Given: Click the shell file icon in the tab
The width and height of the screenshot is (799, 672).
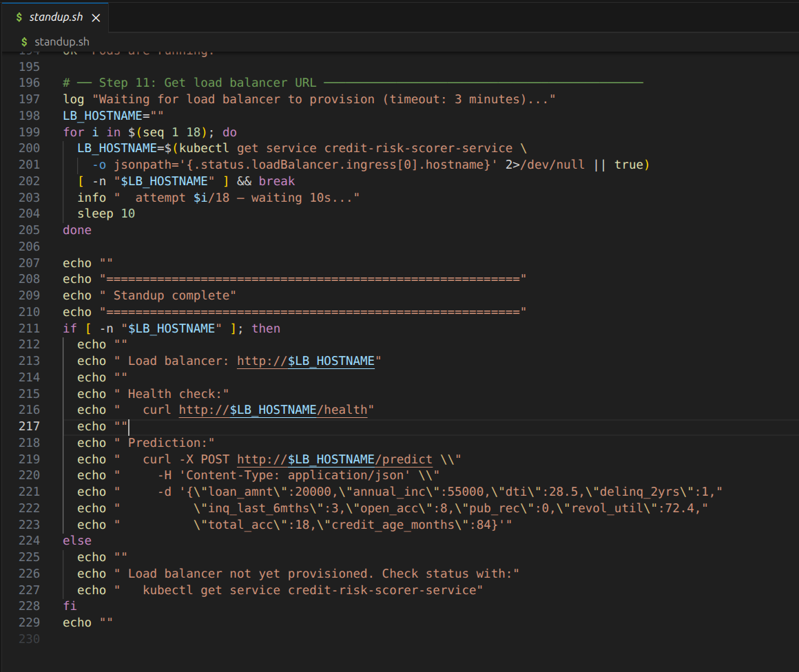Looking at the screenshot, I should coord(19,17).
